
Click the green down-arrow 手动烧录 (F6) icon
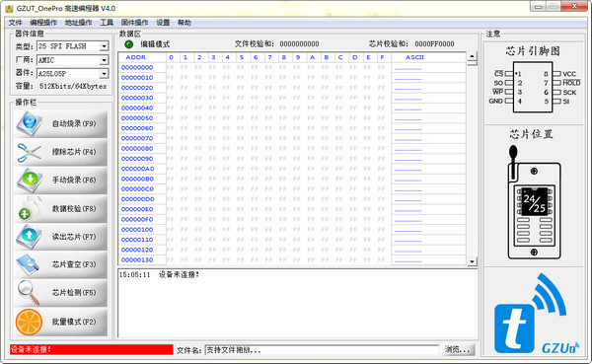click(30, 181)
